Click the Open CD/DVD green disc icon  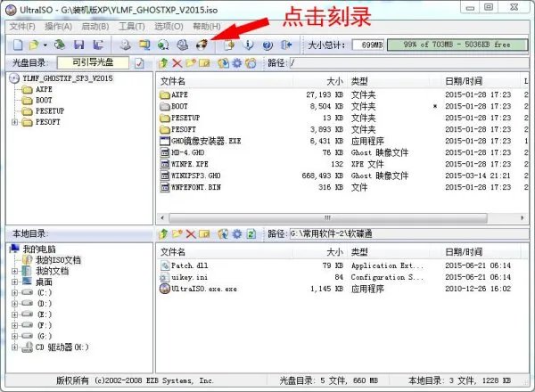(x=60, y=45)
